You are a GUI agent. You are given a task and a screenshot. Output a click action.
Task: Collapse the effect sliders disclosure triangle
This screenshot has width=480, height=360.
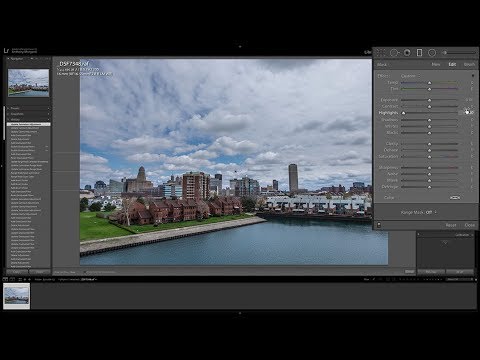point(473,76)
